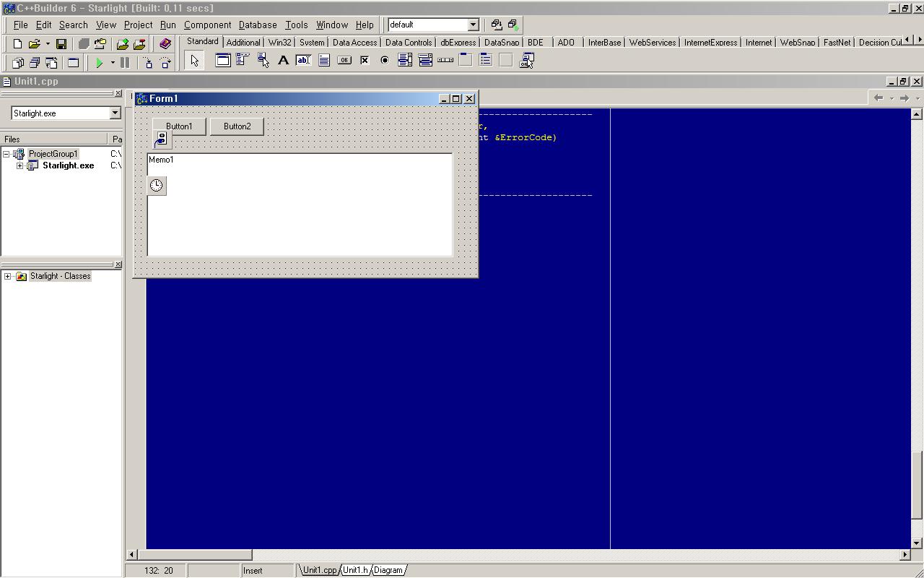Choose the RadioButton component in palette
The width and height of the screenshot is (924, 578).
point(385,61)
